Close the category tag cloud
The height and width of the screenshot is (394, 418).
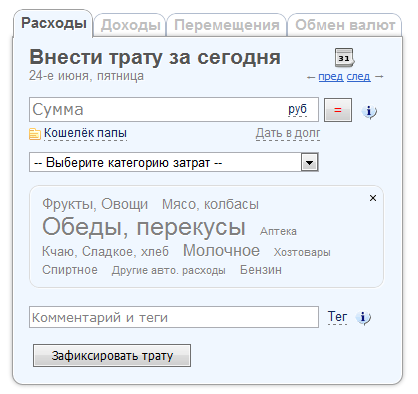pos(373,198)
